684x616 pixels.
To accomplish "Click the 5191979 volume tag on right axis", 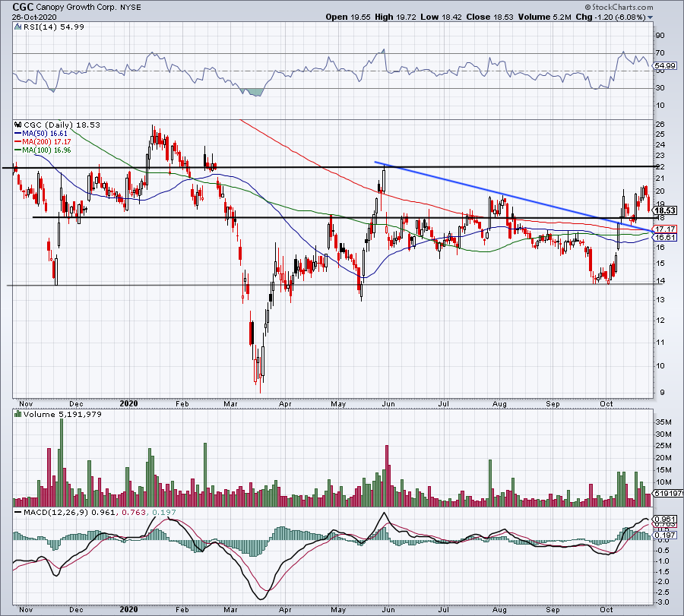I will click(x=667, y=494).
